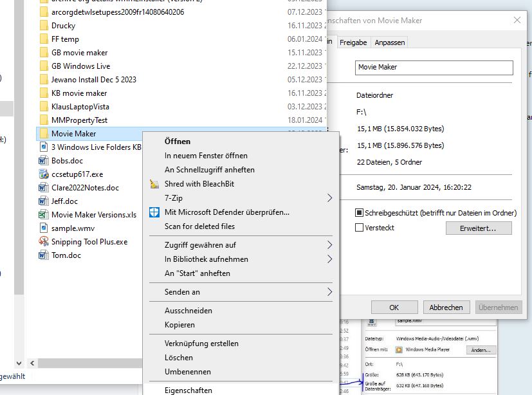Screen dimensions: 532x395
Task: Switch to the Anpassen tab
Action: tap(389, 42)
